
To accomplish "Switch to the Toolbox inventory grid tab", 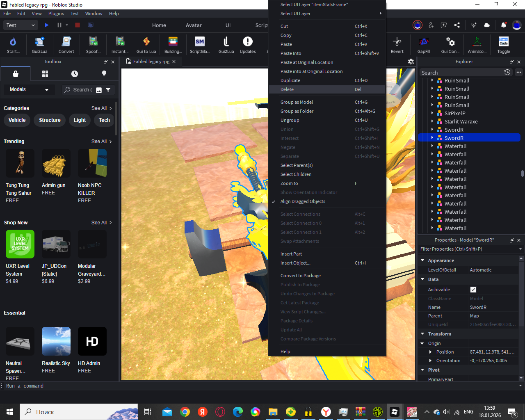I will pos(45,74).
